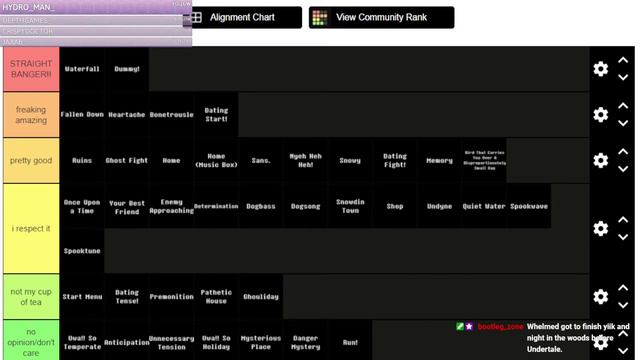Viewport: 640px width, 360px height.
Task: Select the freaking amazing orange tier label
Action: (31, 115)
